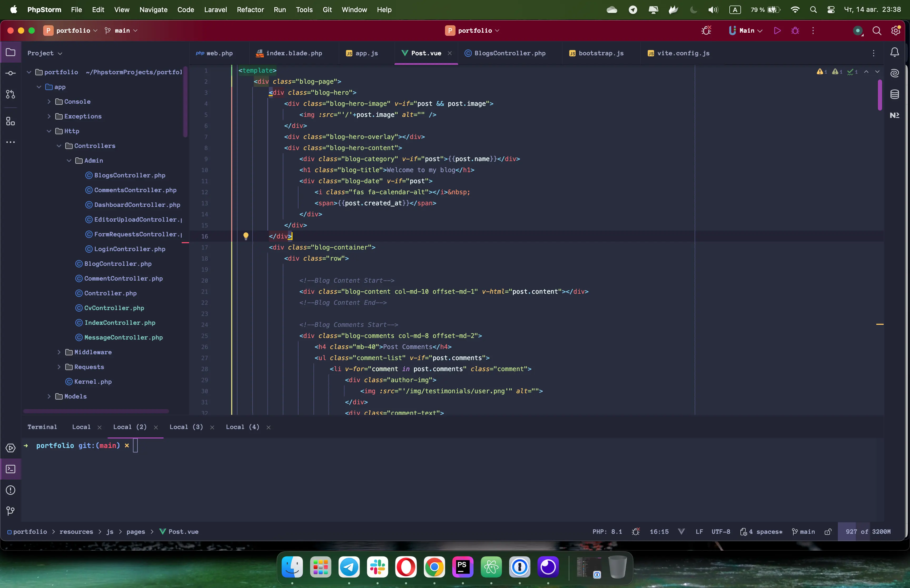
Task: Collapse the app folder
Action: pos(39,87)
